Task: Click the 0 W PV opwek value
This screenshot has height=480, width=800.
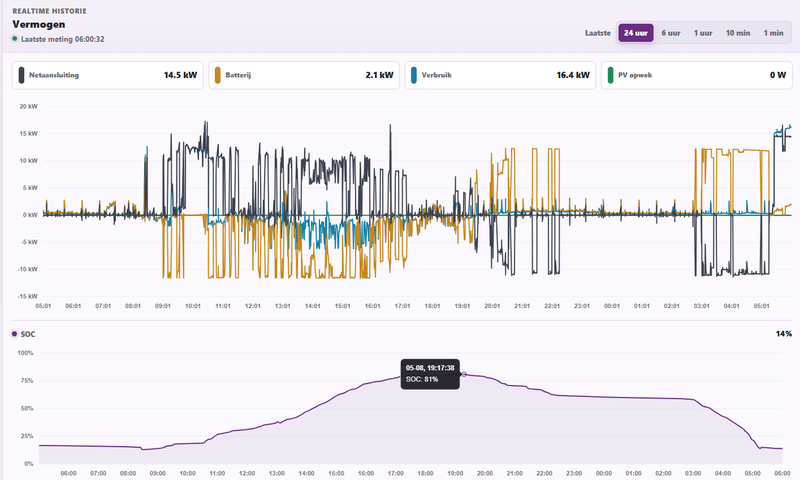Action: coord(778,75)
